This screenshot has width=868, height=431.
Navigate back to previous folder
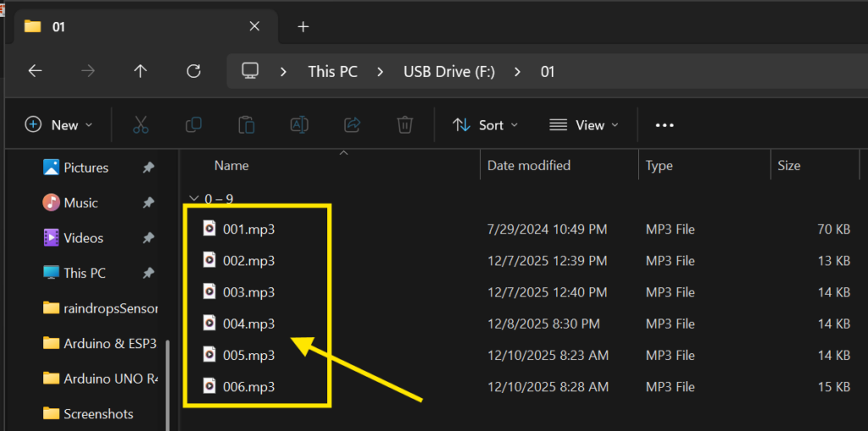[x=35, y=71]
